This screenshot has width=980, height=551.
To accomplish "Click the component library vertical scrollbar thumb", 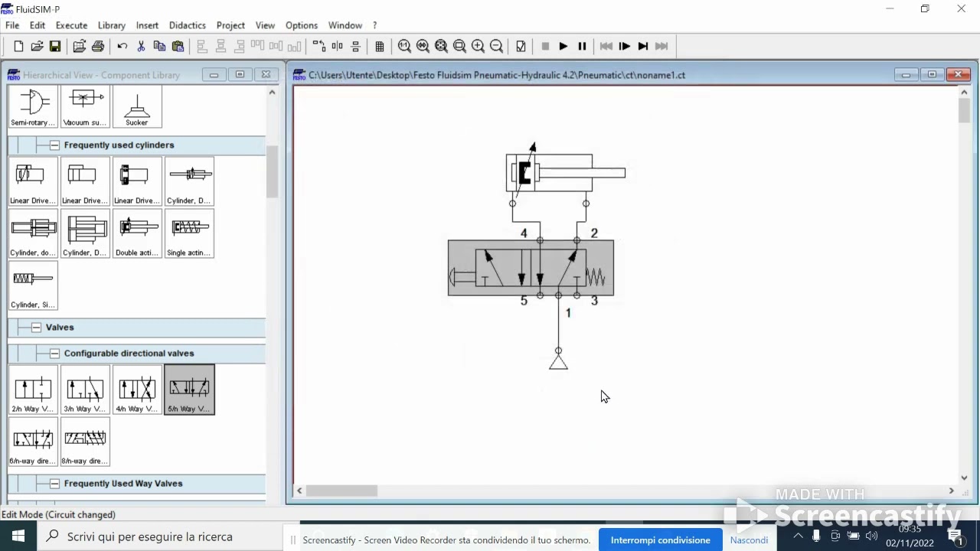I will coord(272,171).
